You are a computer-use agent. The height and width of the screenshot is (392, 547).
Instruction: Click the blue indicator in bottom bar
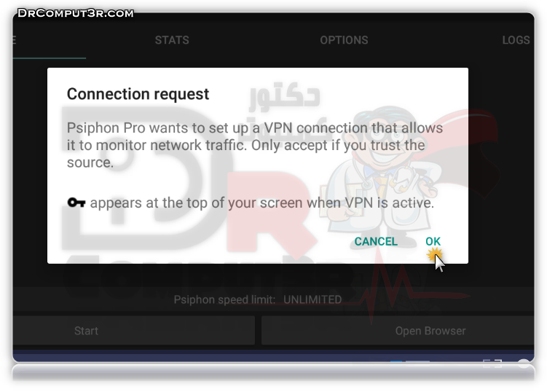point(396,361)
